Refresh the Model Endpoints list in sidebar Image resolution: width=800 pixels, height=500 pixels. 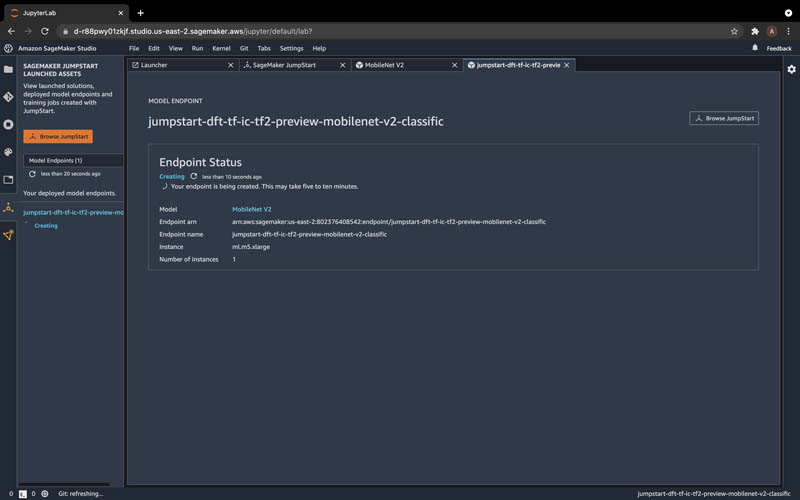click(32, 174)
